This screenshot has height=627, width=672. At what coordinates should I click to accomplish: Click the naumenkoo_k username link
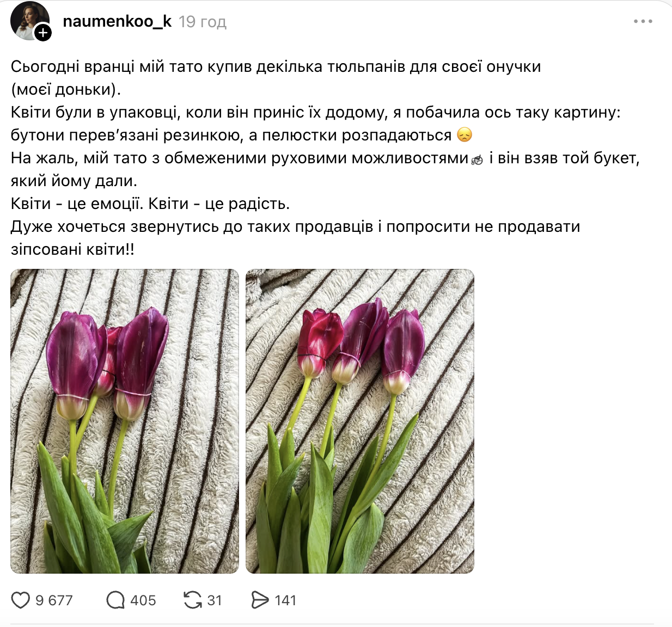tap(117, 21)
